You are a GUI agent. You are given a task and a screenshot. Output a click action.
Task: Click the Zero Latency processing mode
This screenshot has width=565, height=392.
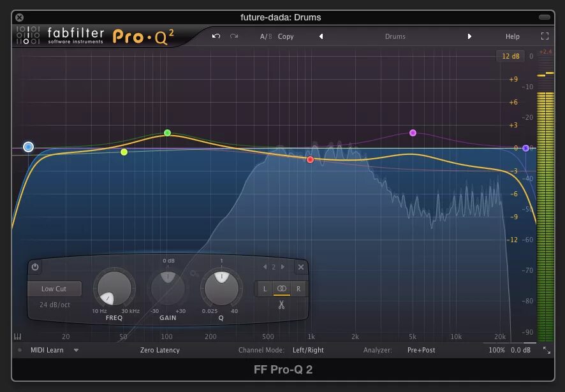pyautogui.click(x=159, y=350)
